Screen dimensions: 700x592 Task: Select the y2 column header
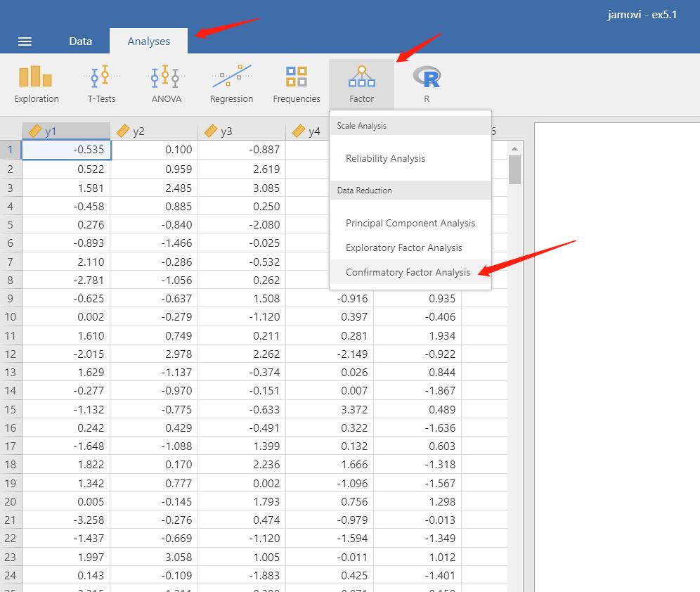click(x=154, y=131)
